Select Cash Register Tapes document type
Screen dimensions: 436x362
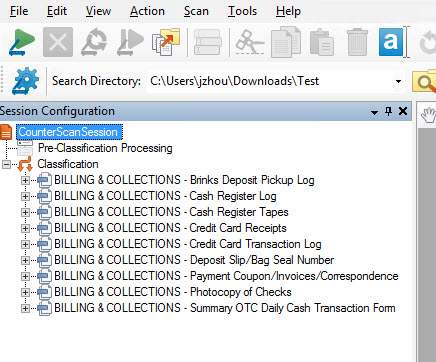pyautogui.click(x=171, y=212)
